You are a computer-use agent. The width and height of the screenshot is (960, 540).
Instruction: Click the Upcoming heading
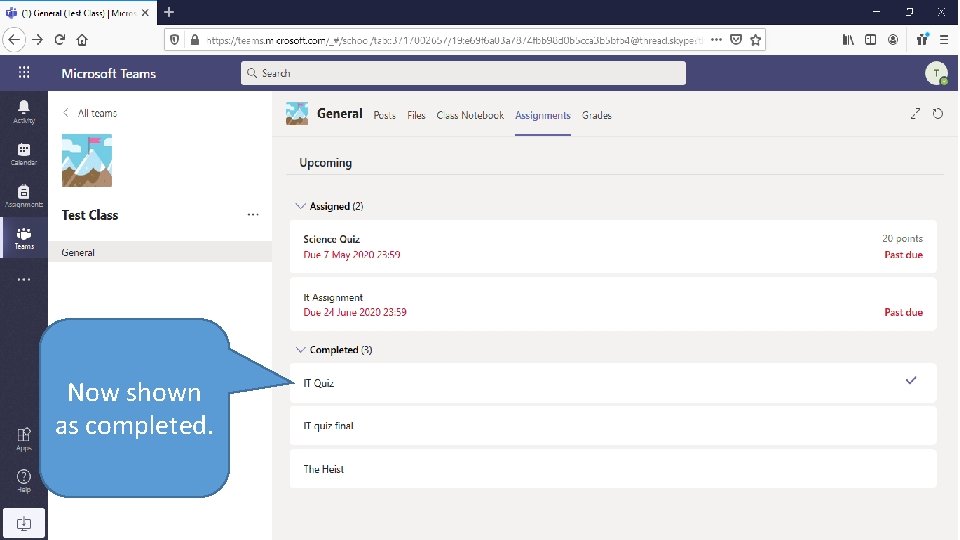[x=326, y=163]
